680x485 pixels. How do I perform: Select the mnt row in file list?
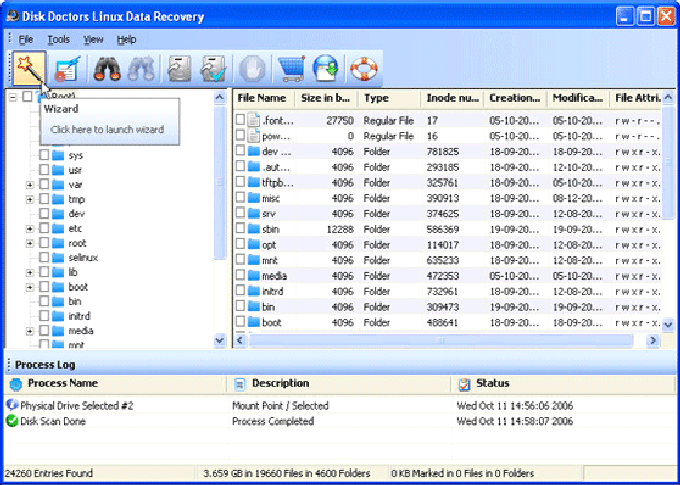(x=448, y=260)
